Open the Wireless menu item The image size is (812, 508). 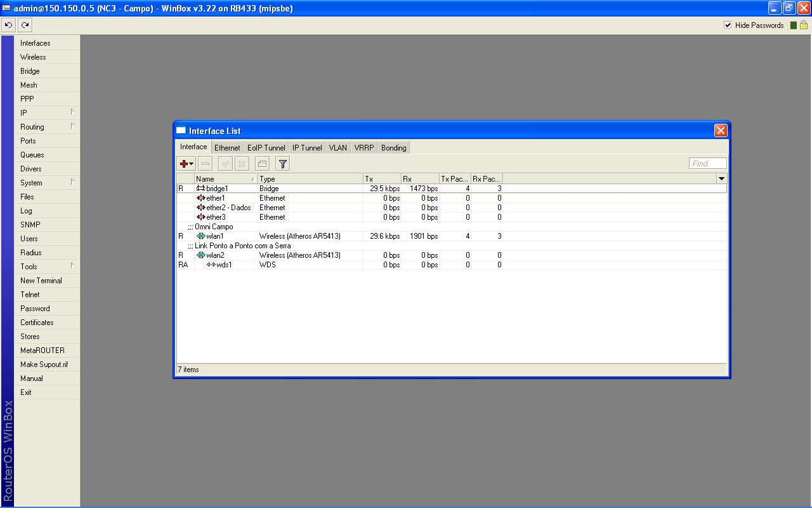(48, 57)
